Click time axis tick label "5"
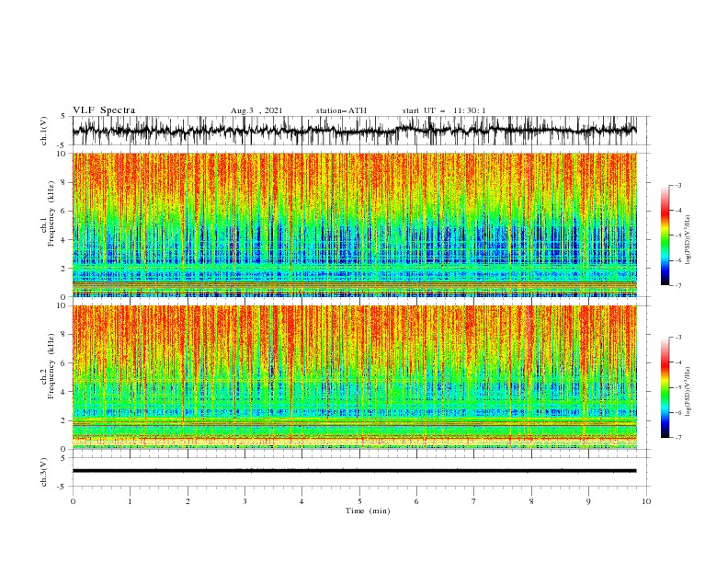 [359, 501]
